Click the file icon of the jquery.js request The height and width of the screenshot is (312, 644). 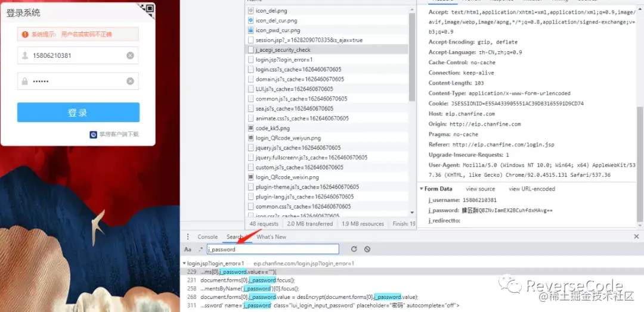pos(250,148)
